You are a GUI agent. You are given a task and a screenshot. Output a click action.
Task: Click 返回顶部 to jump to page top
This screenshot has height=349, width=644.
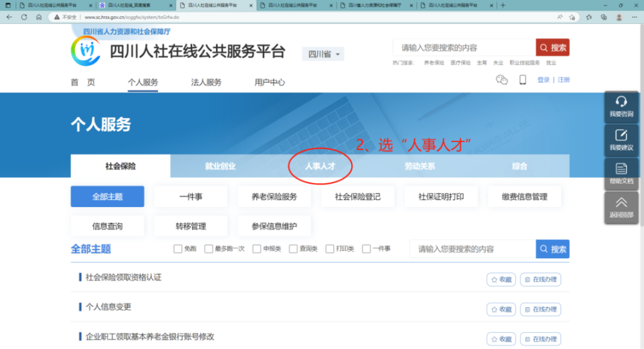[622, 208]
